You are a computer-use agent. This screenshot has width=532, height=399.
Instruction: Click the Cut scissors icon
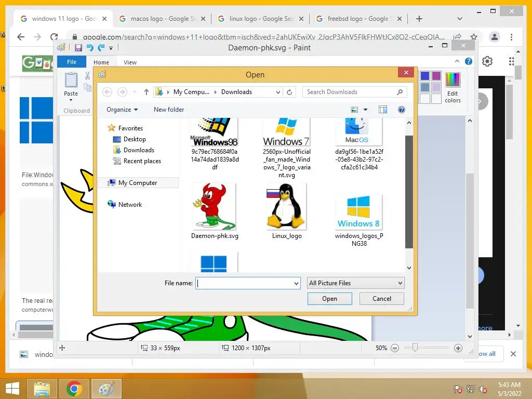click(87, 76)
